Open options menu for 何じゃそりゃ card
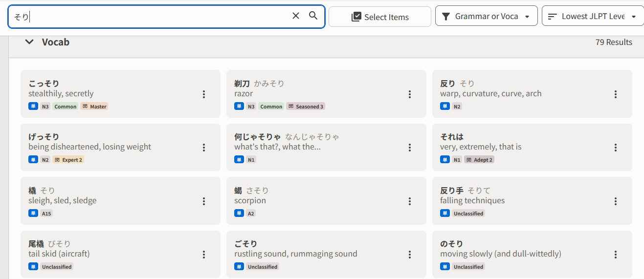 pos(410,148)
